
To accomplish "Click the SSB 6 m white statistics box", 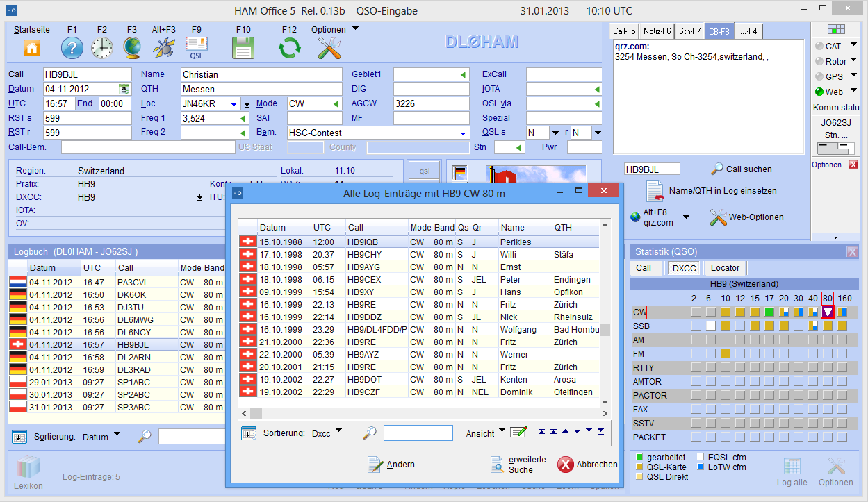I will (x=710, y=326).
